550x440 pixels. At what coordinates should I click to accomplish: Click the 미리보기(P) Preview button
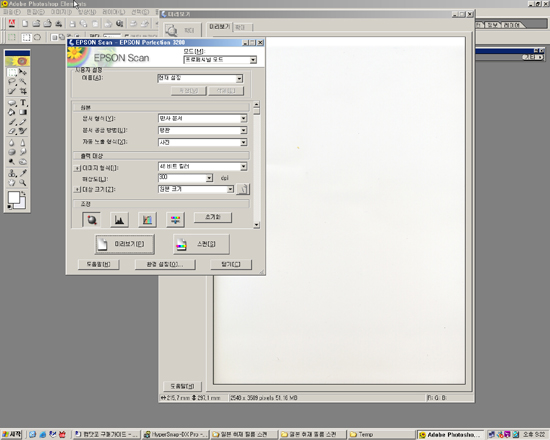pyautogui.click(x=125, y=244)
